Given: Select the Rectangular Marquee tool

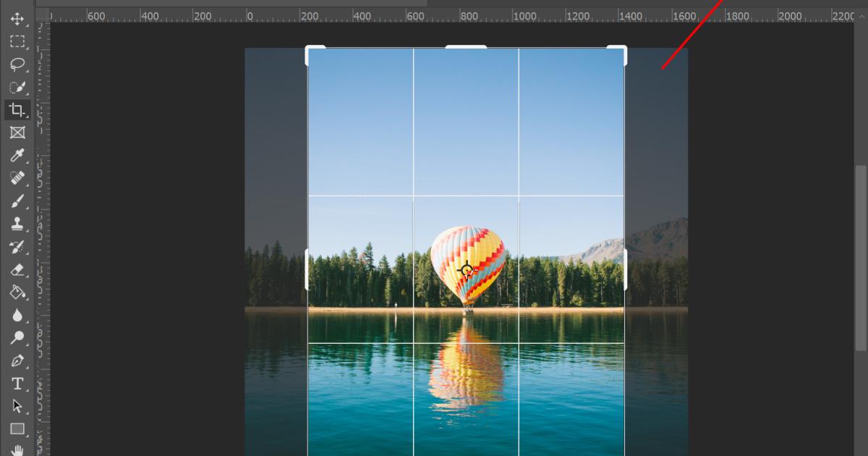Looking at the screenshot, I should pyautogui.click(x=18, y=42).
